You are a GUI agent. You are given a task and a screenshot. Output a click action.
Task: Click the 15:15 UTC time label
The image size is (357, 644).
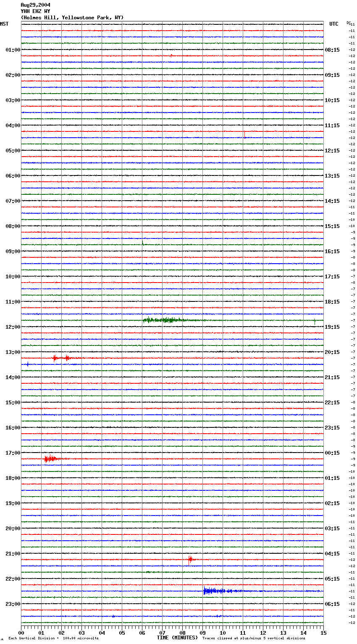(332, 226)
